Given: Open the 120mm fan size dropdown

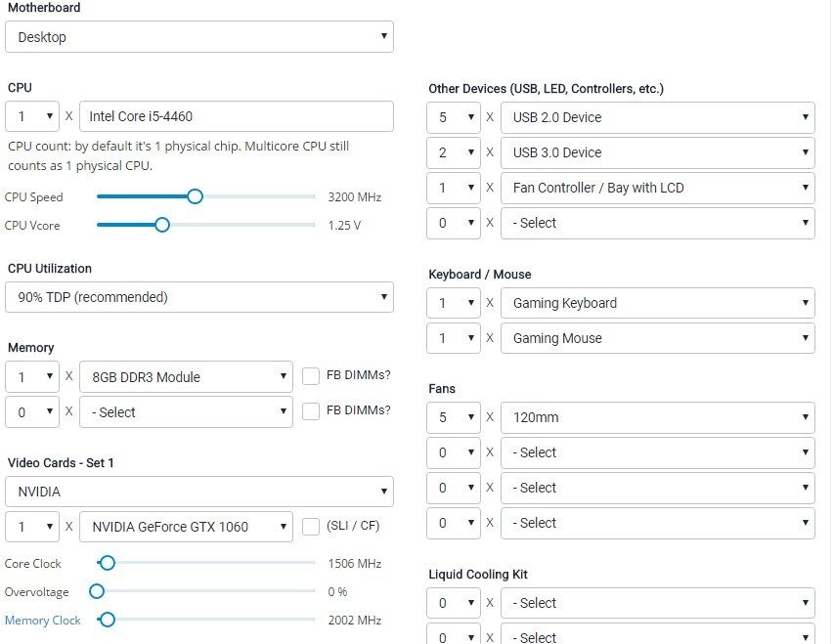Looking at the screenshot, I should tap(658, 417).
